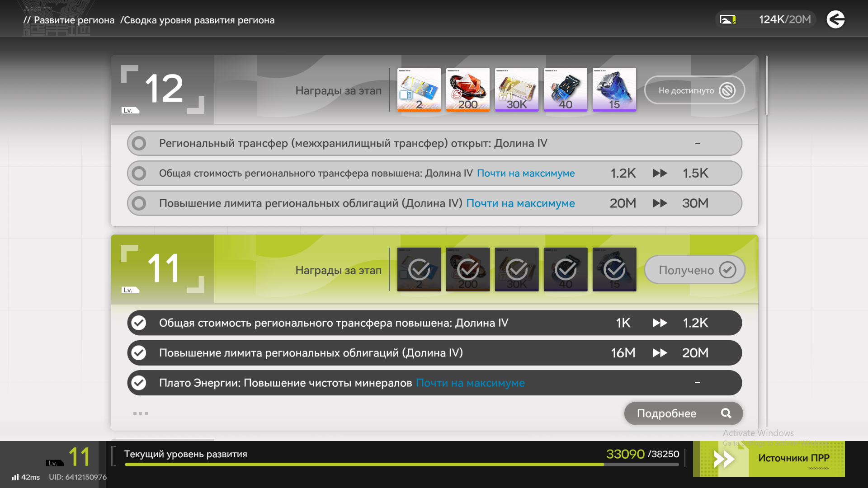Select level 12 red crystal reward 200
The height and width of the screenshot is (488, 868).
tap(467, 89)
